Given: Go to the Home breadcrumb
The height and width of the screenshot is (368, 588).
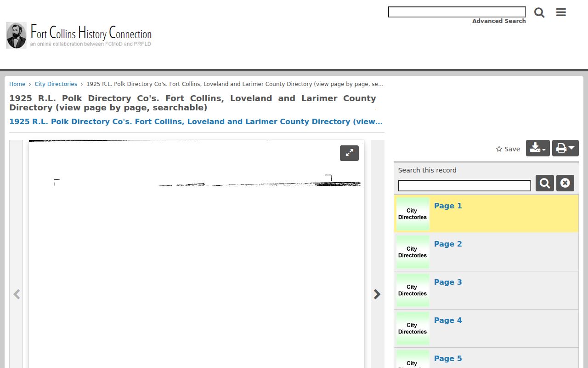Looking at the screenshot, I should 17,84.
